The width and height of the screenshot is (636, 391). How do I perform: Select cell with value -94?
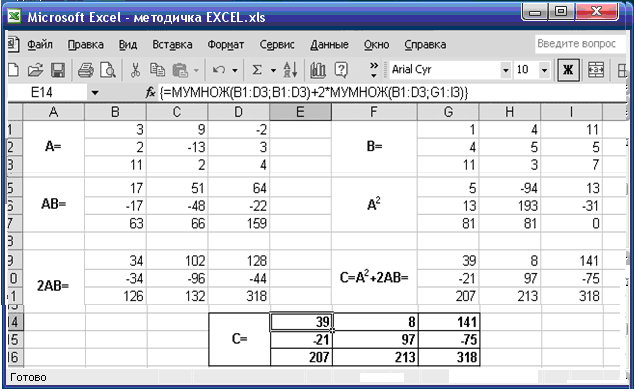tap(509, 188)
